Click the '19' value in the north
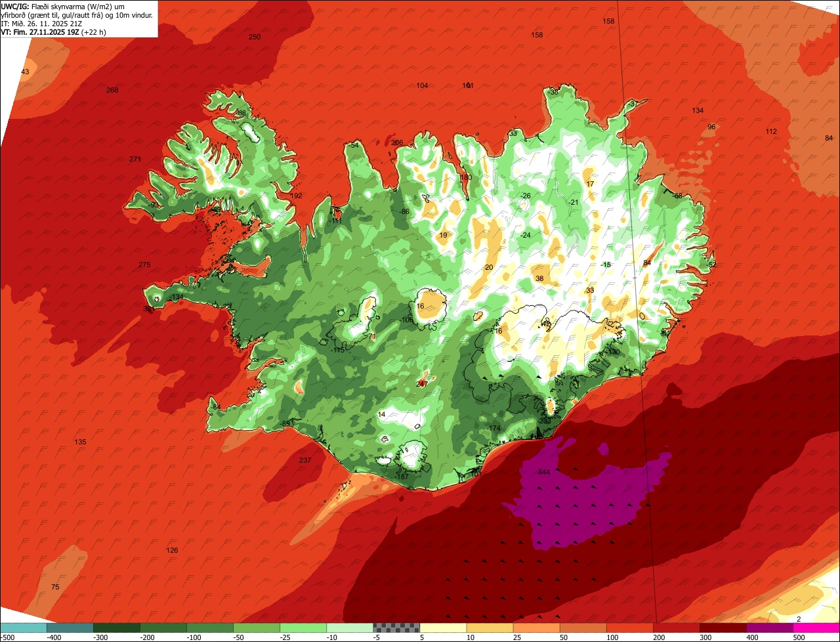The image size is (840, 642). pos(443,235)
